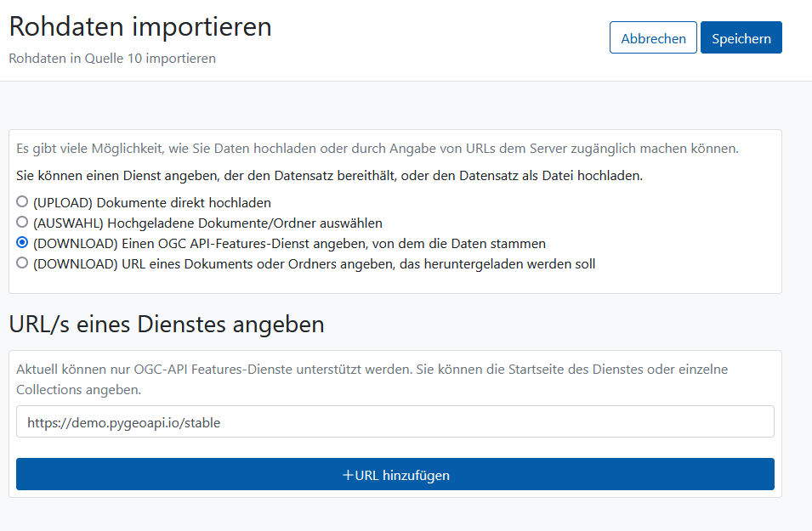Click the label "Hochgeladene Dokumente/Ordner auswählen"
812x531 pixels.
[x=244, y=223]
